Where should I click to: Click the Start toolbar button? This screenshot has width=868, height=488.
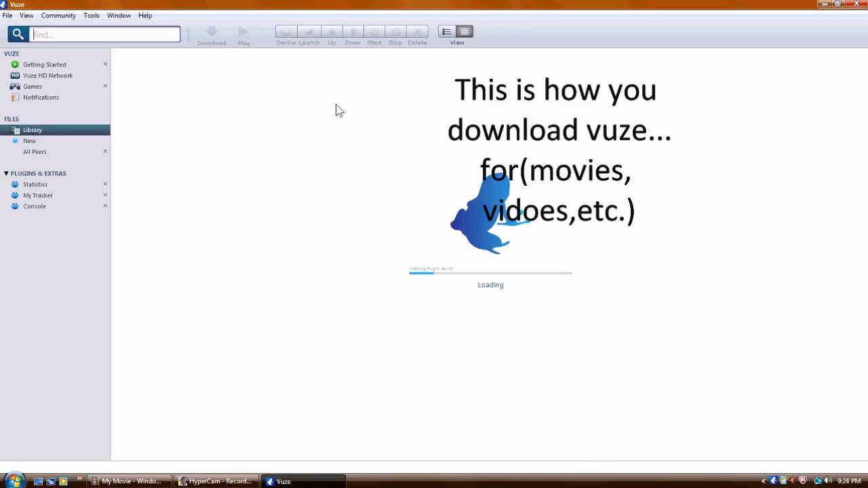point(374,32)
